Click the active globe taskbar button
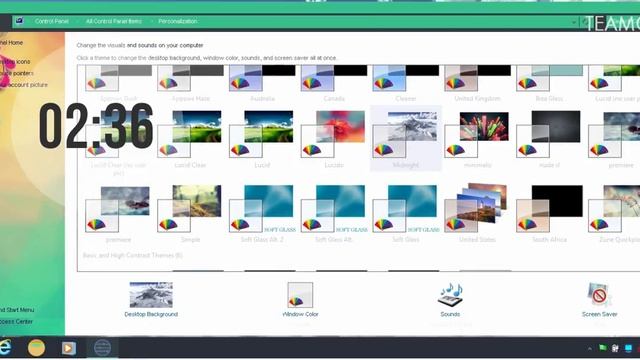This screenshot has width=640, height=360. (x=102, y=348)
